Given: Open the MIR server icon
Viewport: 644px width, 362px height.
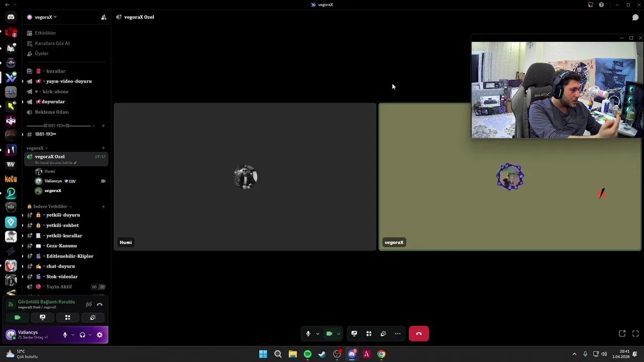Looking at the screenshot, I should 11,207.
